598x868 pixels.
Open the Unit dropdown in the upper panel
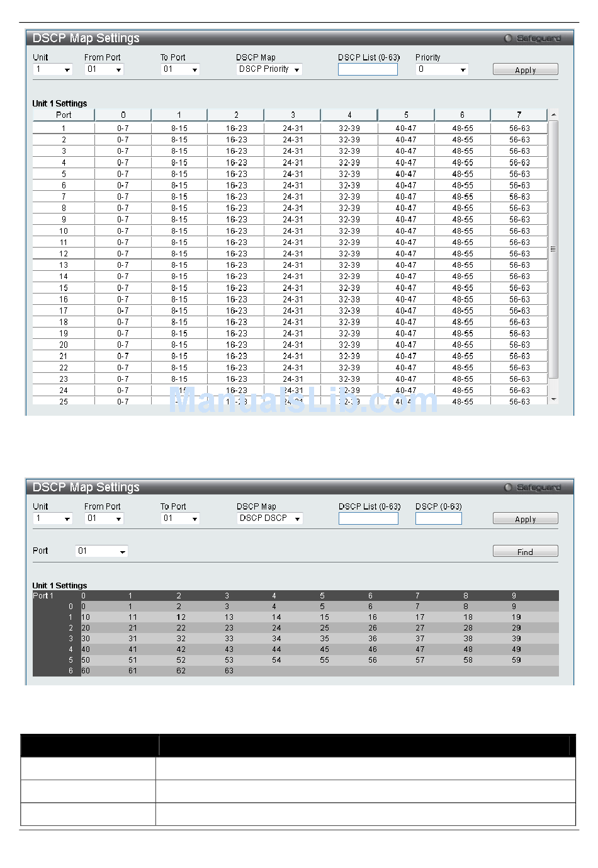(53, 69)
